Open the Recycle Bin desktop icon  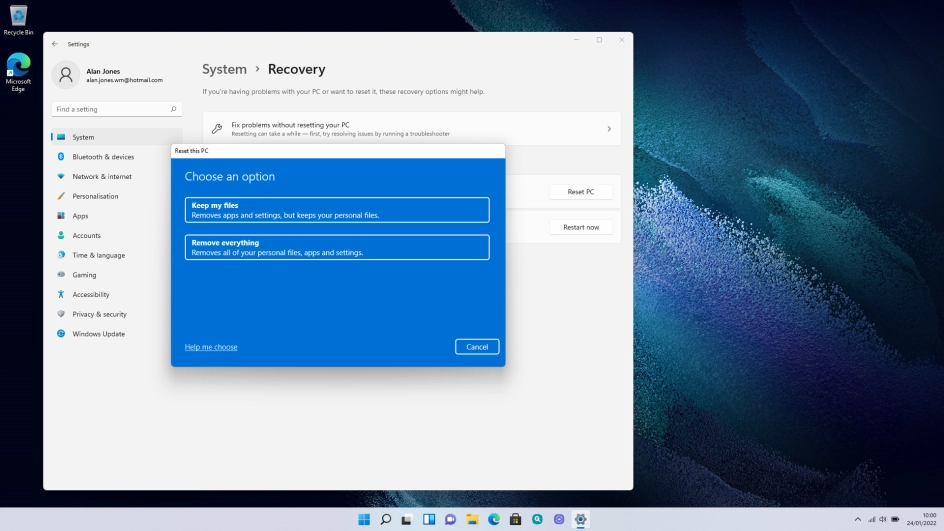(18, 19)
